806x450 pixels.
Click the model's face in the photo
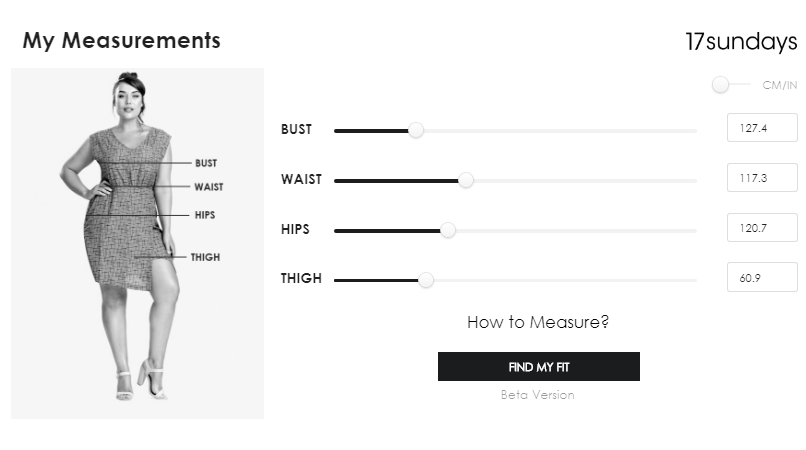click(130, 100)
